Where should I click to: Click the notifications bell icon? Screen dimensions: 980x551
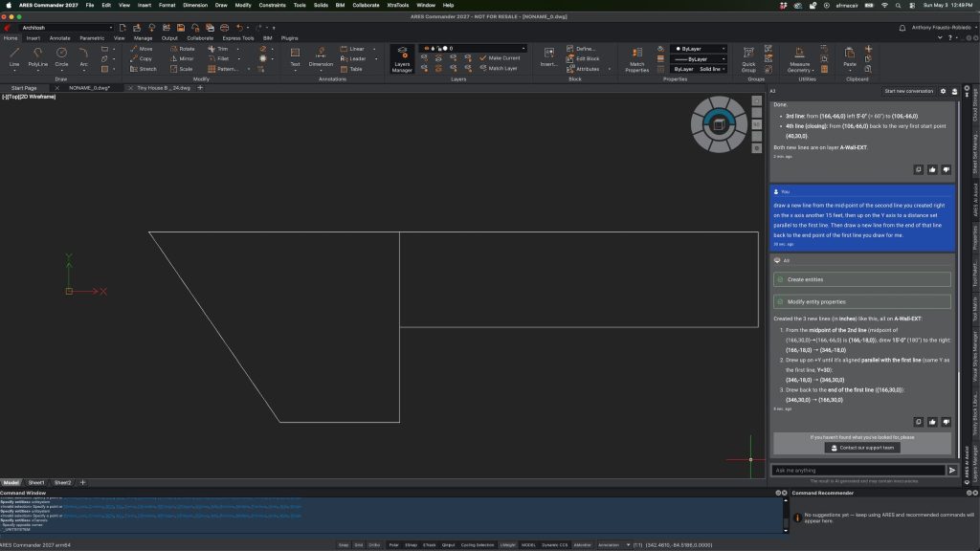(902, 28)
